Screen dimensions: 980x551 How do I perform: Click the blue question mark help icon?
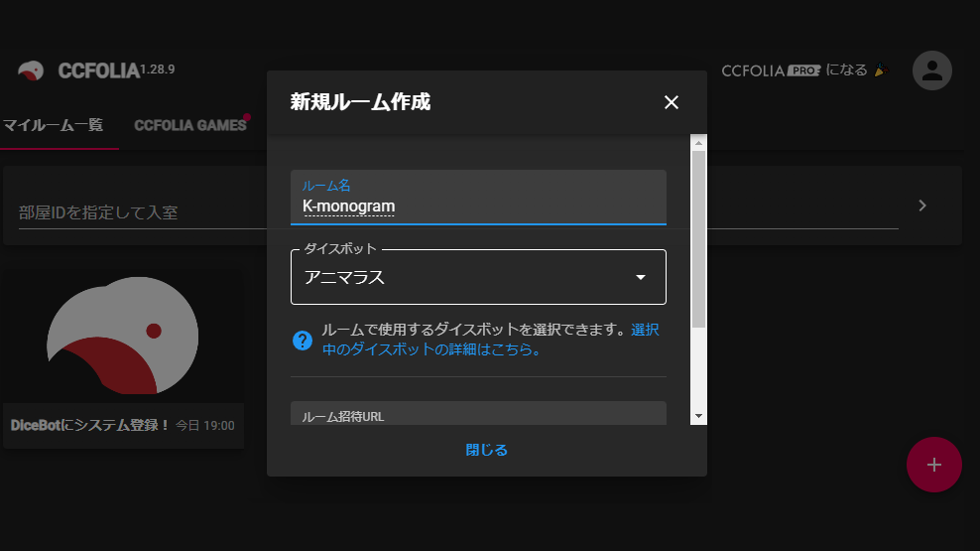pyautogui.click(x=303, y=341)
